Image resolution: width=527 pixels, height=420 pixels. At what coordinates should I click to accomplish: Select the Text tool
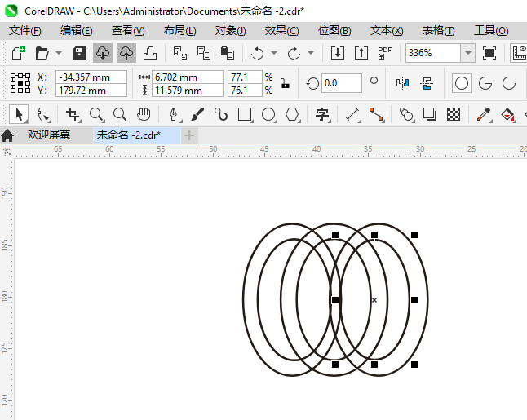tap(322, 114)
